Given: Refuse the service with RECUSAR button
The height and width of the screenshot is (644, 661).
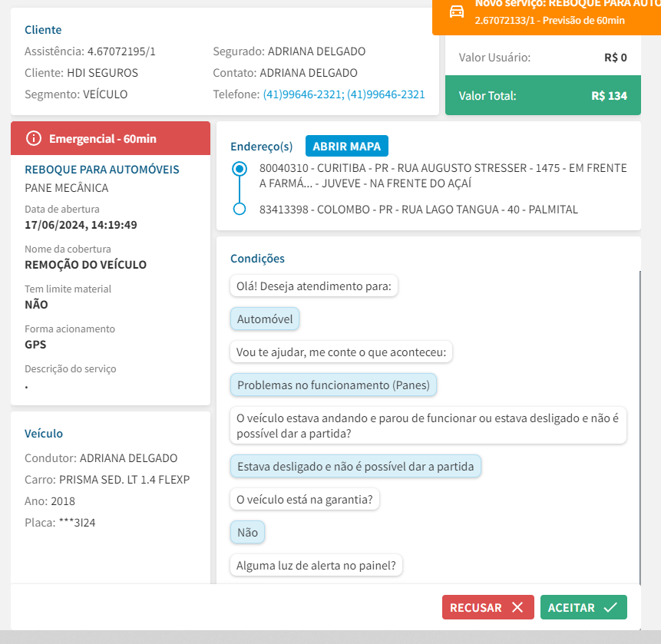Looking at the screenshot, I should pyautogui.click(x=487, y=607).
